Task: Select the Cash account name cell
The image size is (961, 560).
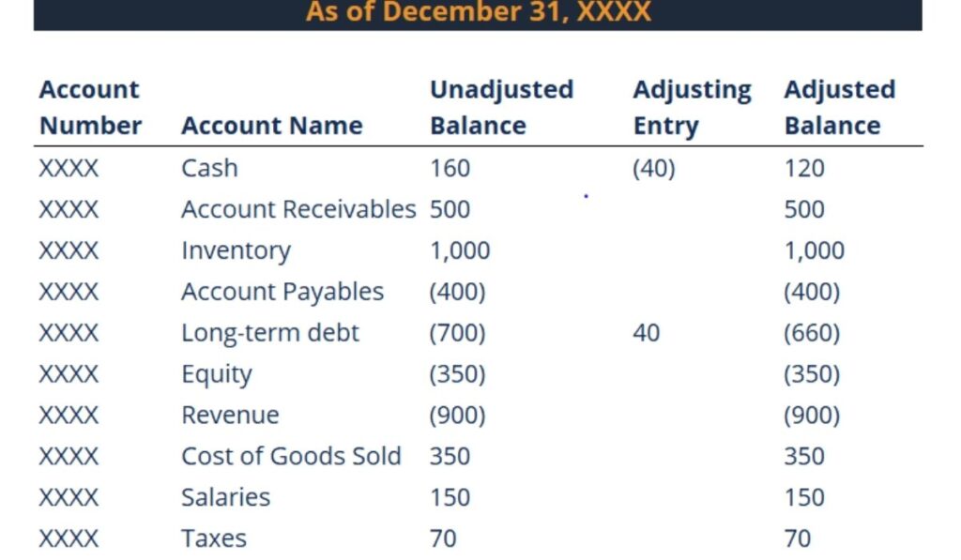Action: 209,169
